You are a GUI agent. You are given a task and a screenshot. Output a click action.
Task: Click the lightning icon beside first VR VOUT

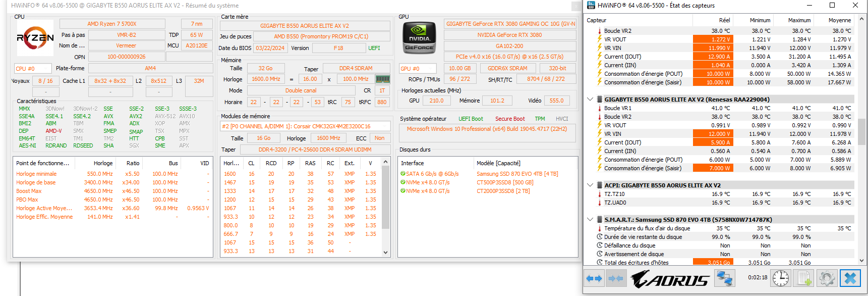click(x=600, y=39)
